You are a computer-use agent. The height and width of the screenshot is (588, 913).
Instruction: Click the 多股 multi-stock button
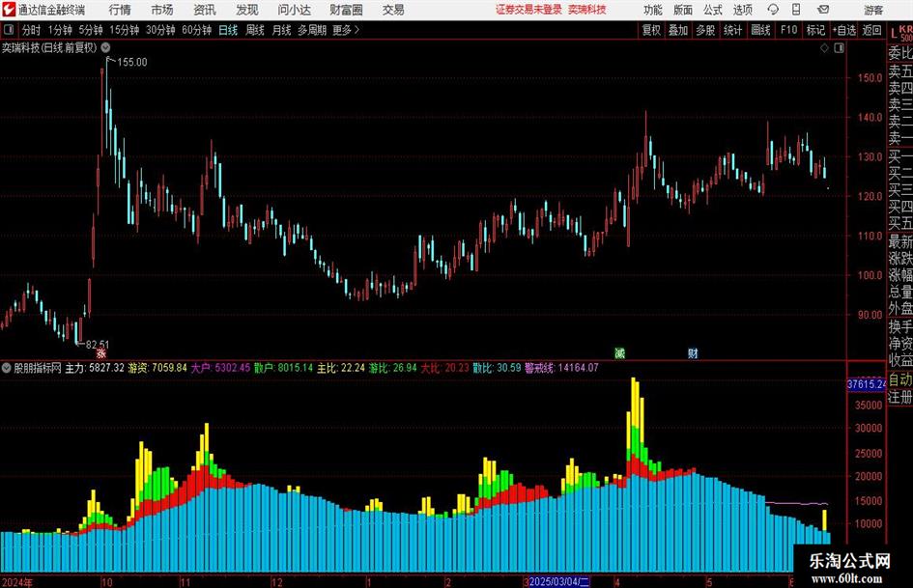pos(705,30)
